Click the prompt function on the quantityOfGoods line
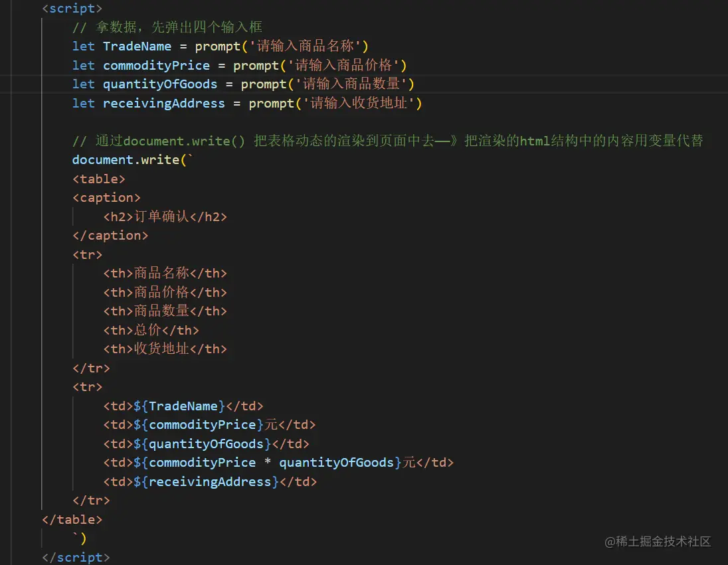Viewport: 728px width, 565px height. pyautogui.click(x=263, y=84)
